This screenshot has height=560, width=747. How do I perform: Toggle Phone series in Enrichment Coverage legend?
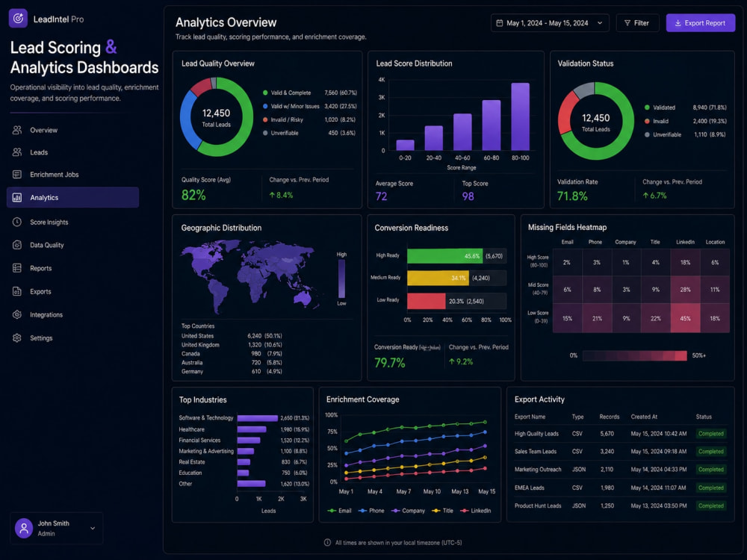pos(371,511)
